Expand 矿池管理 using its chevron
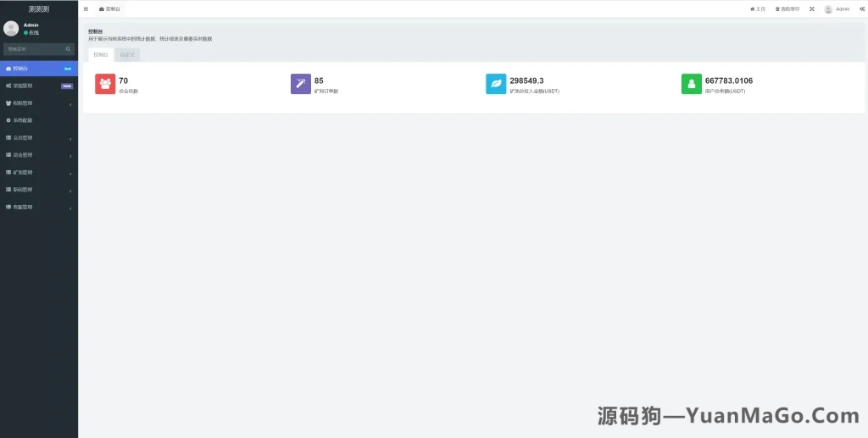Image resolution: width=868 pixels, height=438 pixels. pyautogui.click(x=70, y=174)
